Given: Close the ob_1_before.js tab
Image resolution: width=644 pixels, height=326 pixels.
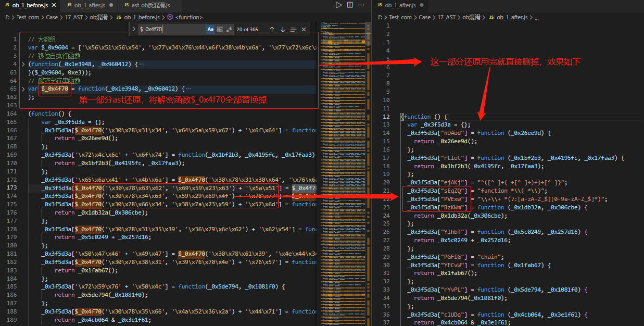Looking at the screenshot, I should (54, 5).
